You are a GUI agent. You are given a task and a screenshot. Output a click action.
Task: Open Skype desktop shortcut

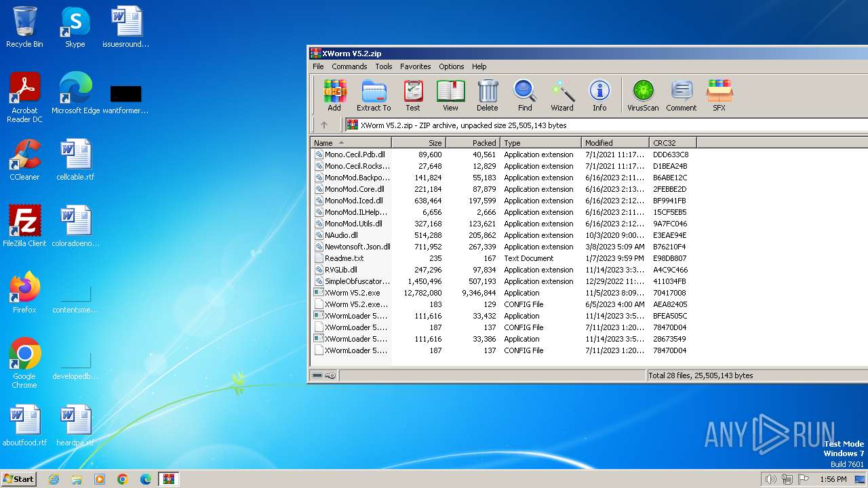pos(75,27)
